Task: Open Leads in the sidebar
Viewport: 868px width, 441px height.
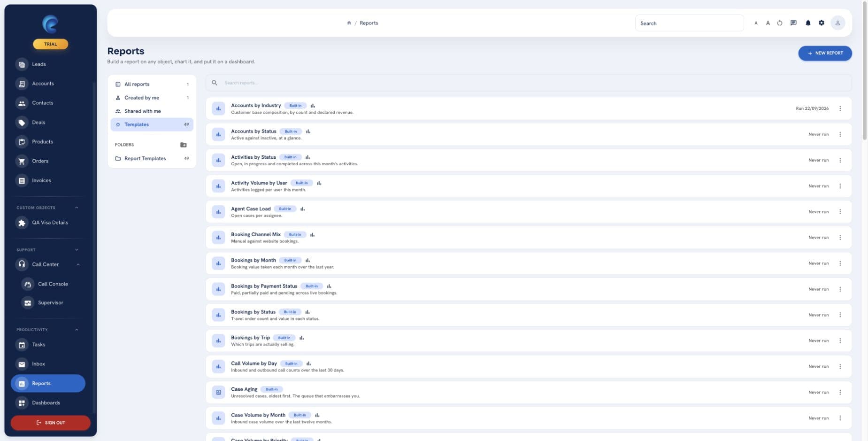Action: click(x=48, y=64)
